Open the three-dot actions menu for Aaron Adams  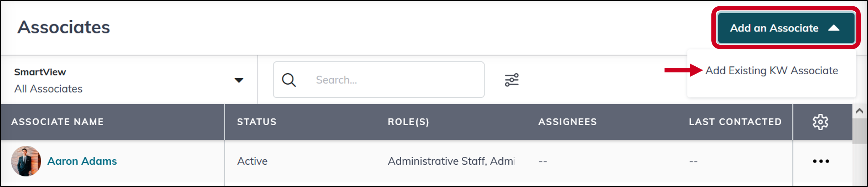[820, 161]
